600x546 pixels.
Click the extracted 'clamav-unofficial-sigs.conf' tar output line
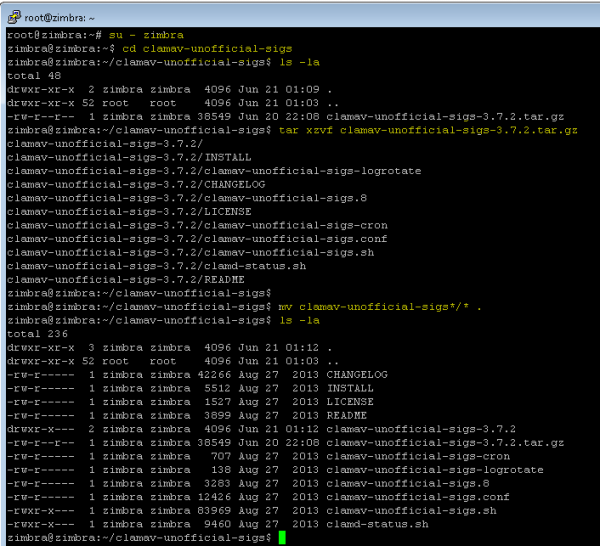(x=197, y=239)
